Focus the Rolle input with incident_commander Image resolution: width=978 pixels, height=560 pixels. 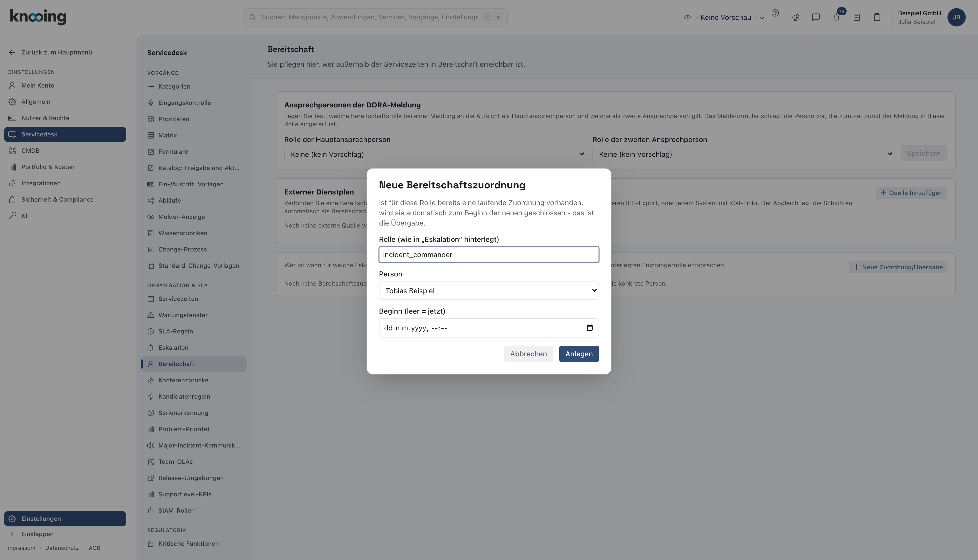488,255
